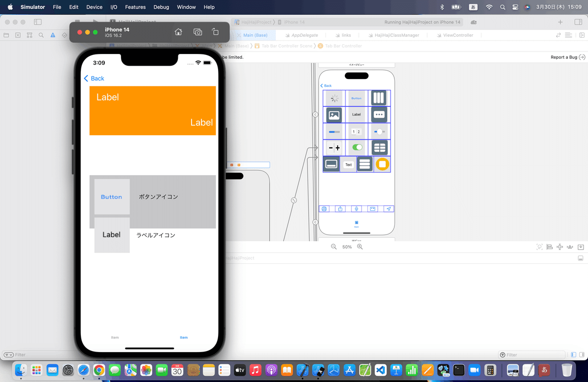Select printer icon in storyboard toolbar row
This screenshot has width=588, height=382.
(x=324, y=209)
